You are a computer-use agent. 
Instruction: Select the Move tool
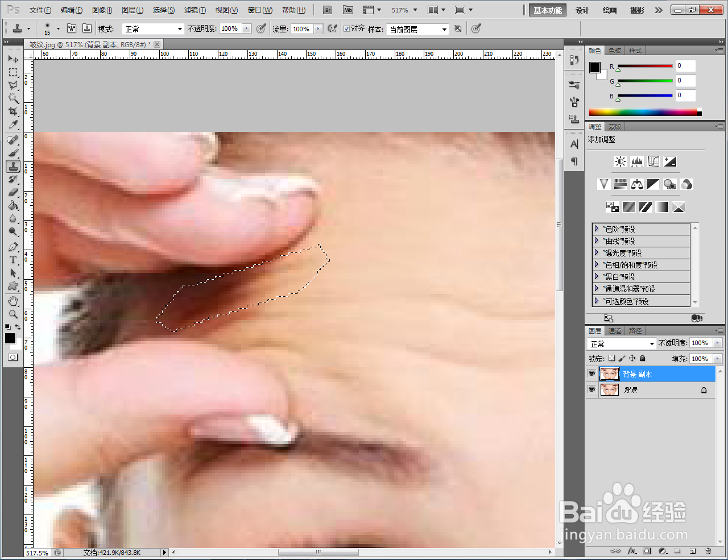(13, 59)
